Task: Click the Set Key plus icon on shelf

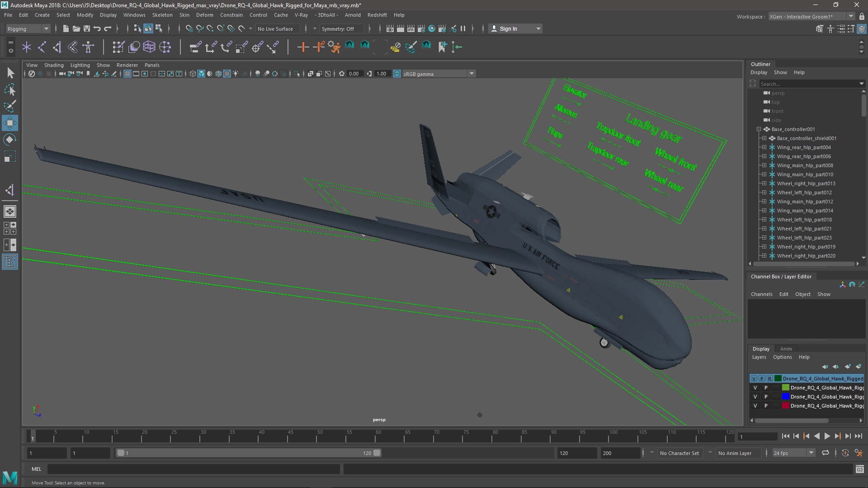Action: tap(303, 47)
